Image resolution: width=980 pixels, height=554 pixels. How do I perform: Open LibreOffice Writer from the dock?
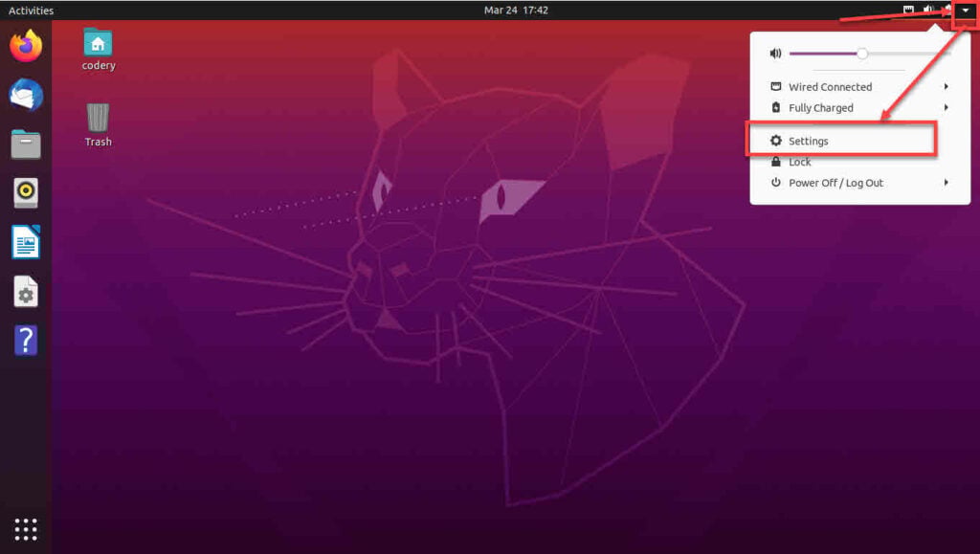[26, 242]
